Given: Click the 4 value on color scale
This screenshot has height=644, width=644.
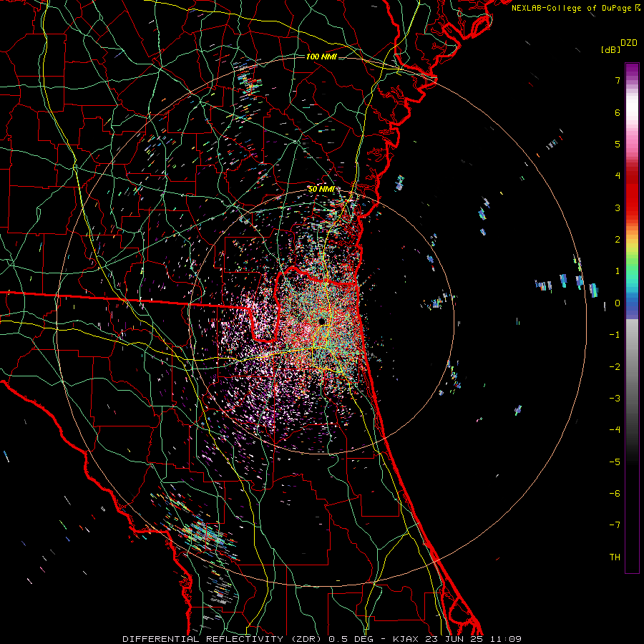Looking at the screenshot, I should (x=618, y=176).
